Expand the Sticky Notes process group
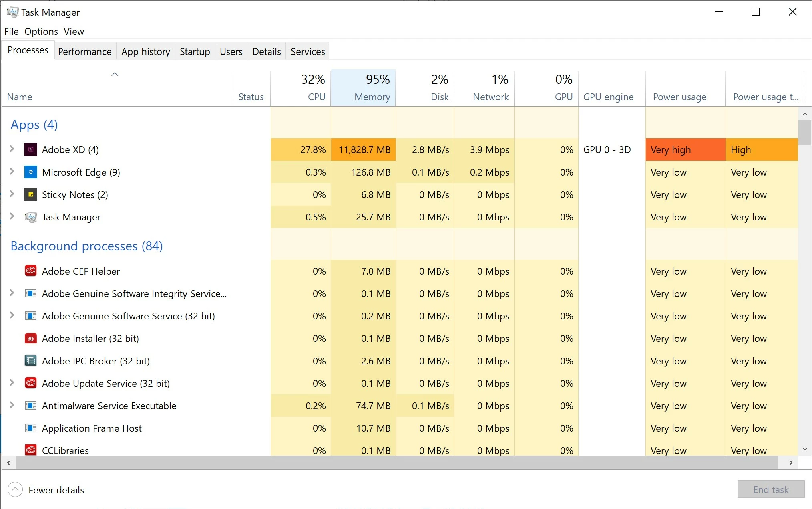 click(12, 194)
